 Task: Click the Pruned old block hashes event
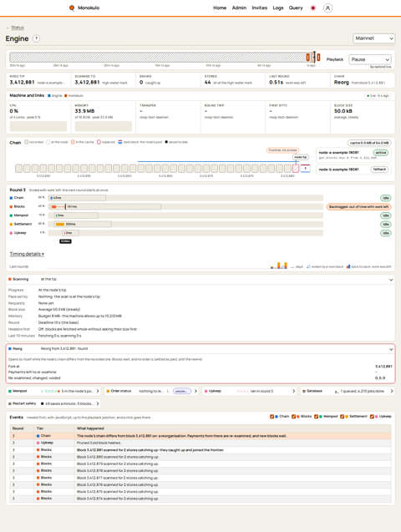[x=200, y=443]
